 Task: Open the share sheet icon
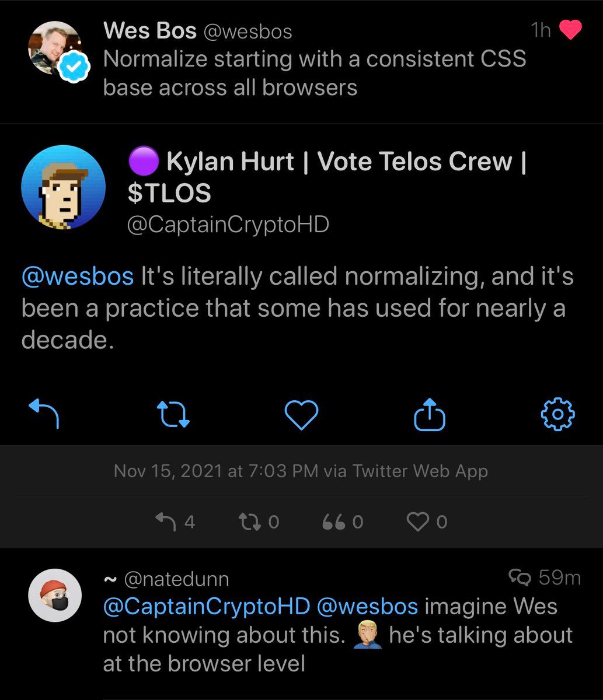[430, 414]
